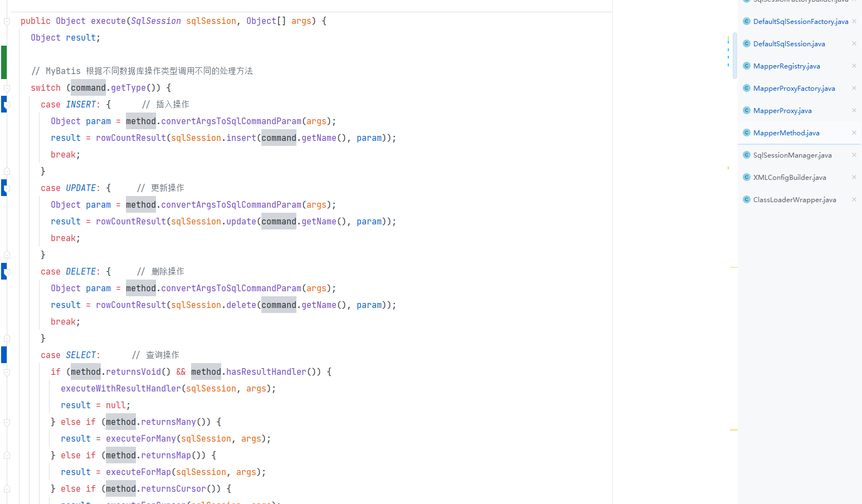The image size is (862, 504).
Task: Collapse the execute method with its fold marker
Action: coord(7,22)
